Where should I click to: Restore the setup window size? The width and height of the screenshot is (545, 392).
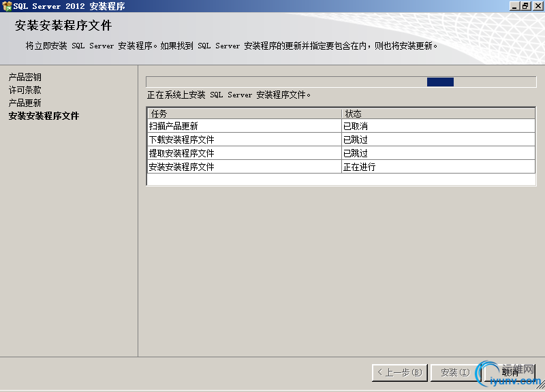[x=525, y=6]
